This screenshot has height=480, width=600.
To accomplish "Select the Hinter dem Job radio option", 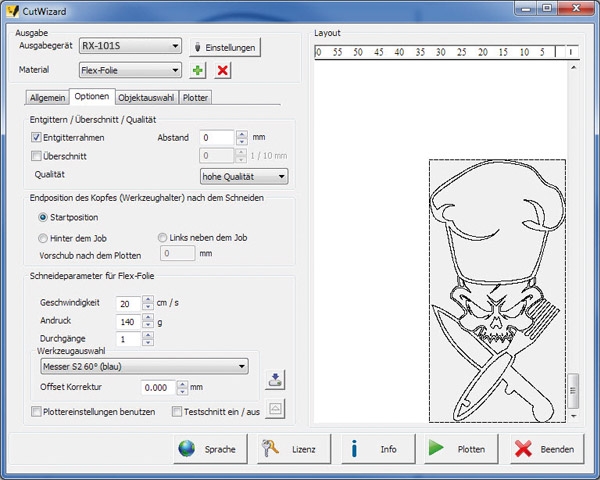I will click(43, 238).
